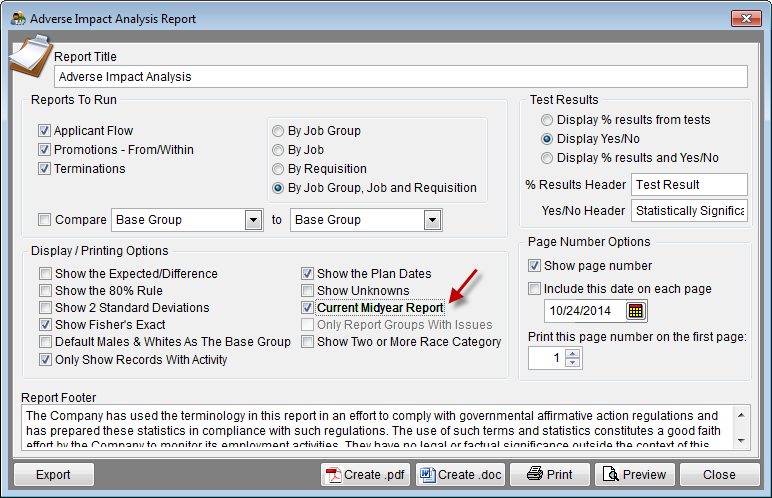Uncheck the Terminations checkbox

[44, 168]
